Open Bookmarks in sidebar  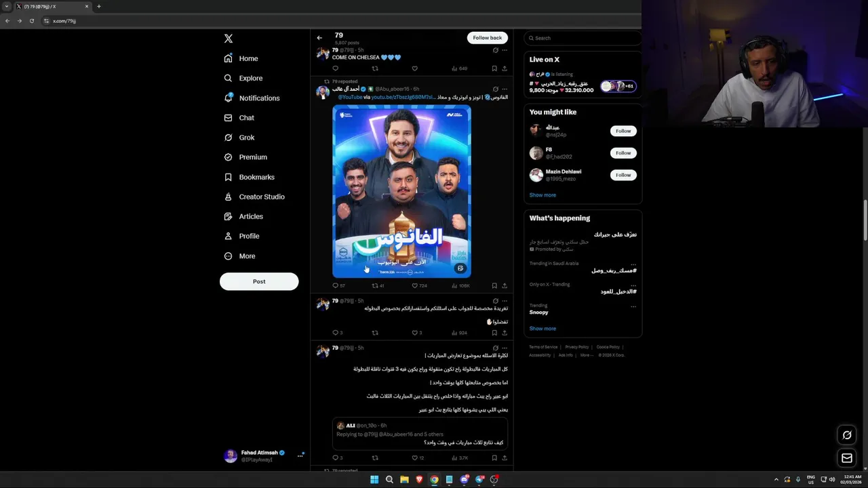(249, 177)
